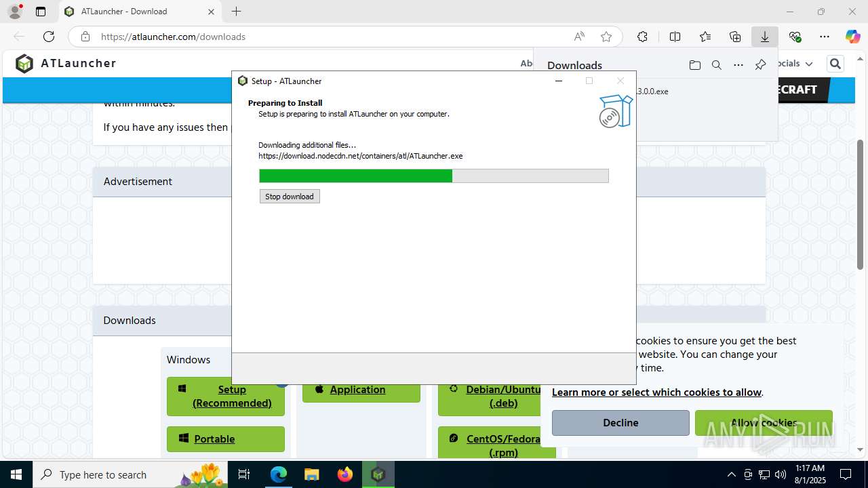Click the Advertisement section heading

pos(138,181)
